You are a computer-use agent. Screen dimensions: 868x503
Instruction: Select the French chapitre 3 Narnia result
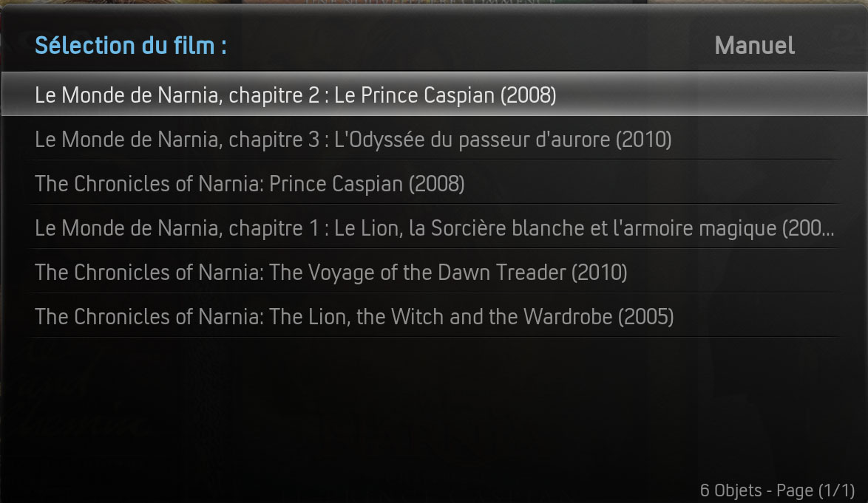tap(353, 140)
